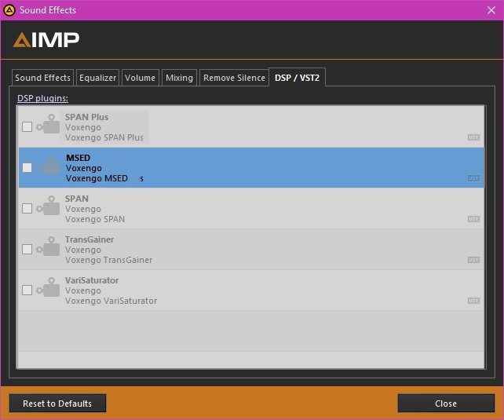Select the 'VariSaturator' plugin name

click(x=92, y=280)
